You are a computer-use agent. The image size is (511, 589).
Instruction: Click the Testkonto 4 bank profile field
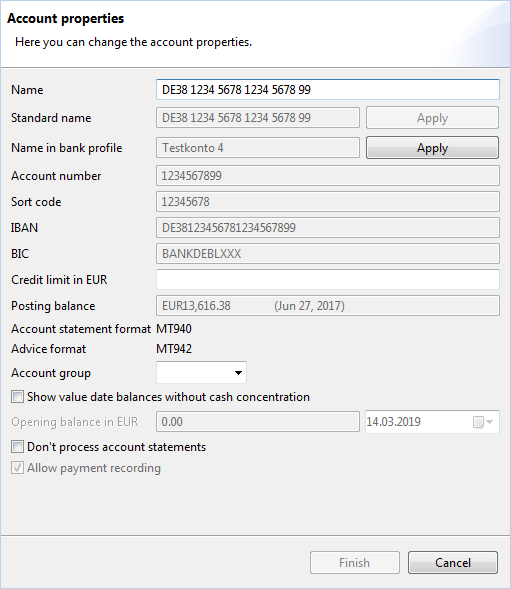(258, 148)
